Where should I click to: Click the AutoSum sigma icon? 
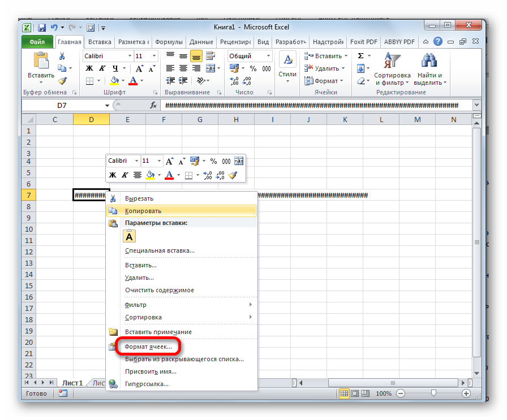point(360,56)
